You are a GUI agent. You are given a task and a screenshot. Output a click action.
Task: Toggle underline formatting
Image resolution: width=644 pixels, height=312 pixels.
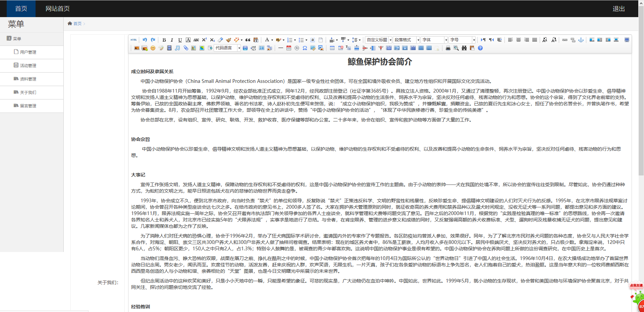point(180,40)
